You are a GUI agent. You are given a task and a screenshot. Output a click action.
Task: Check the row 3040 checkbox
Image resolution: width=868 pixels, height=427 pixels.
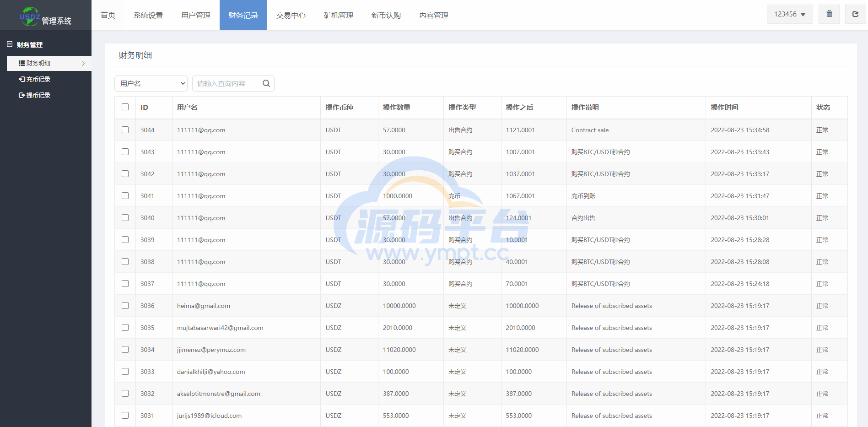tap(125, 218)
